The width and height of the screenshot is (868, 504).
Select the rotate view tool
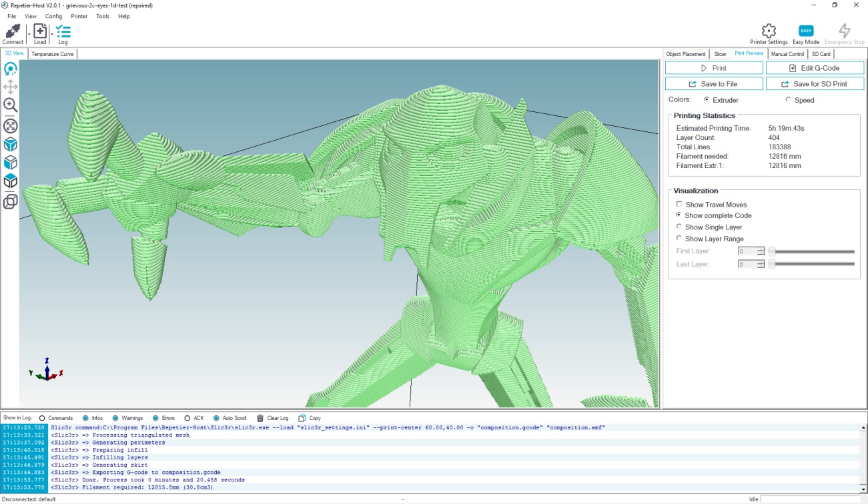click(11, 69)
